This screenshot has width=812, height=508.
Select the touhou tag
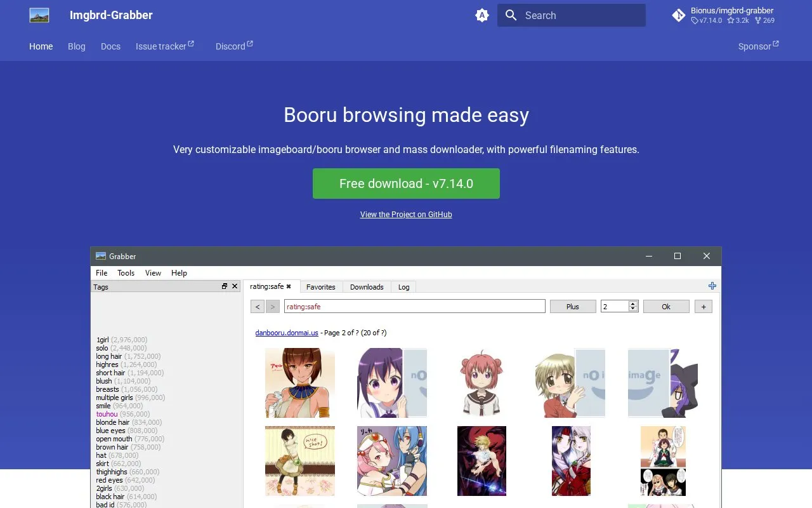tap(107, 414)
